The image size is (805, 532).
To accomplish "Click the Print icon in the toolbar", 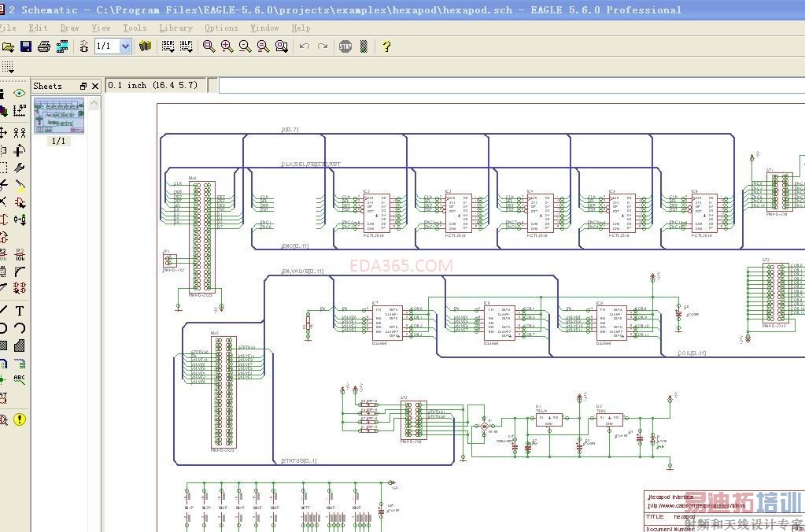I will click(x=44, y=46).
